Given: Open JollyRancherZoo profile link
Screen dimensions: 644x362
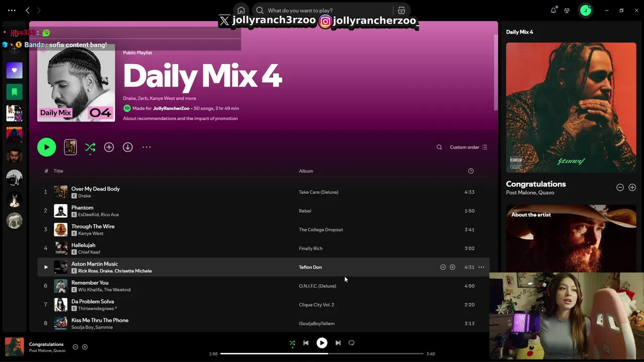Looking at the screenshot, I should (x=171, y=109).
